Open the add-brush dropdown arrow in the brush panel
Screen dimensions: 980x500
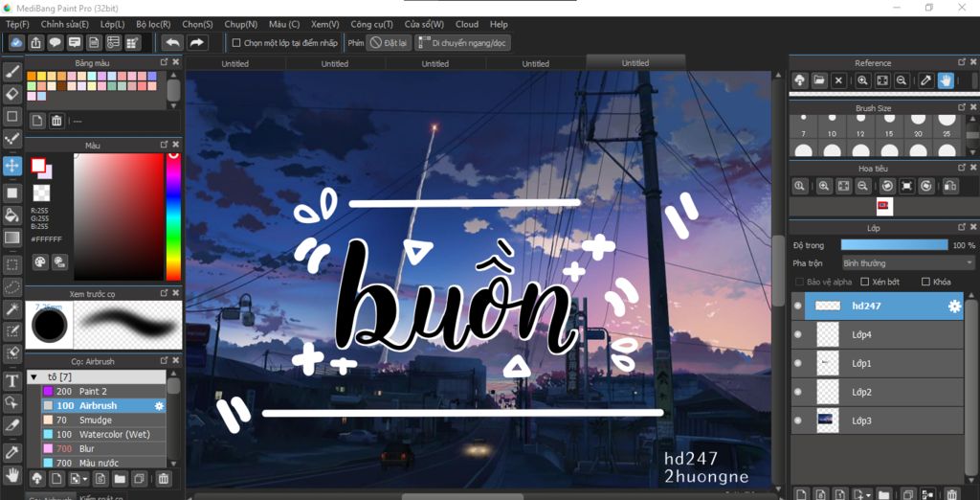pyautogui.click(x=85, y=479)
